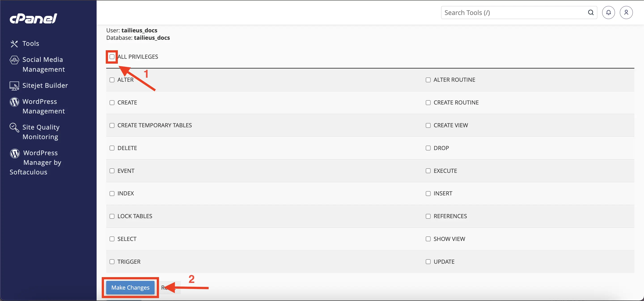This screenshot has width=644, height=301.
Task: Click the ALL PRIVILEGES label text
Action: (x=138, y=57)
